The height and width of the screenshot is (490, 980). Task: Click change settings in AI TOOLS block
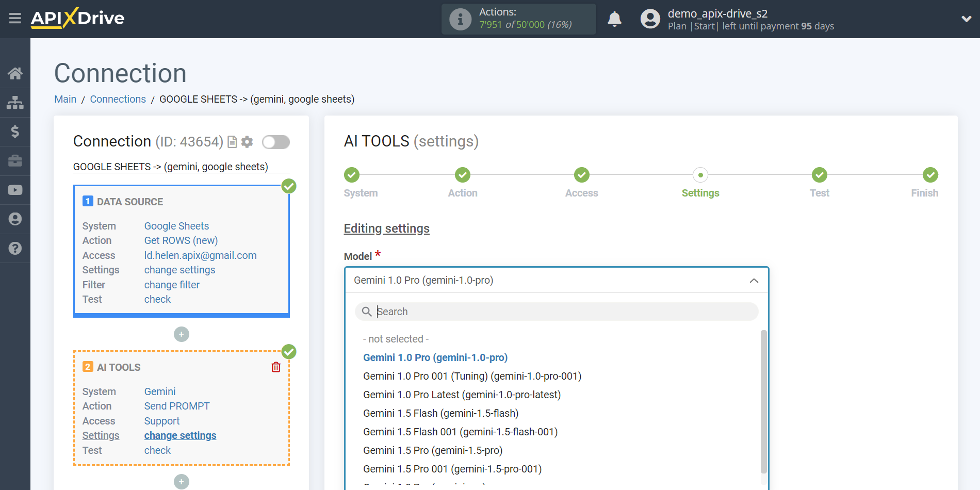[180, 435]
